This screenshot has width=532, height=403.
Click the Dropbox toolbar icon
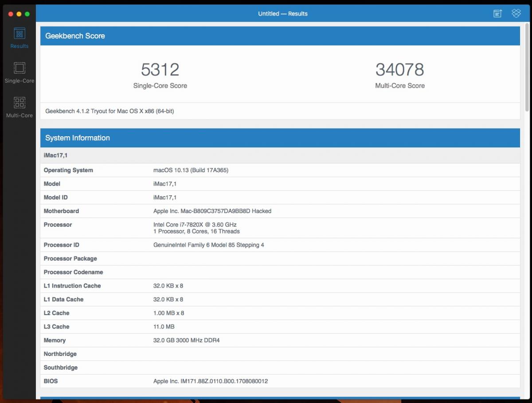[516, 13]
